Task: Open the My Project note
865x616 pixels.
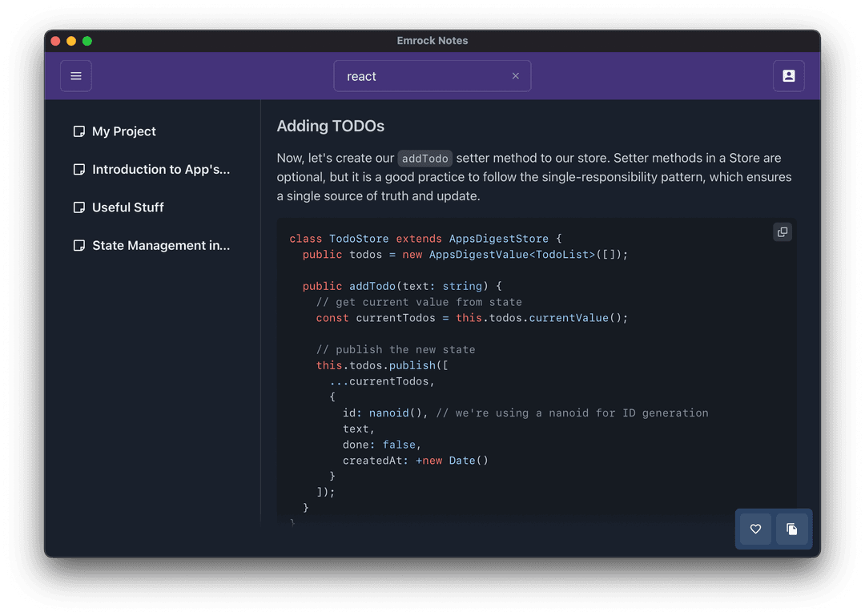Action: pyautogui.click(x=124, y=131)
